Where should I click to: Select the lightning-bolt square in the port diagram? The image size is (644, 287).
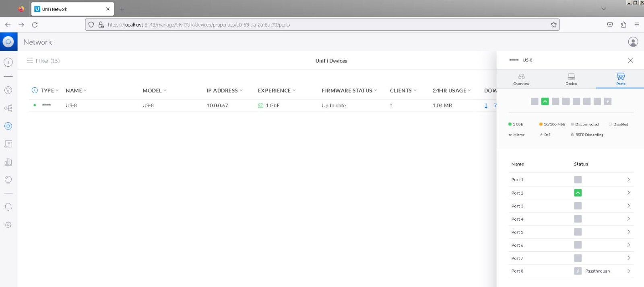608,101
